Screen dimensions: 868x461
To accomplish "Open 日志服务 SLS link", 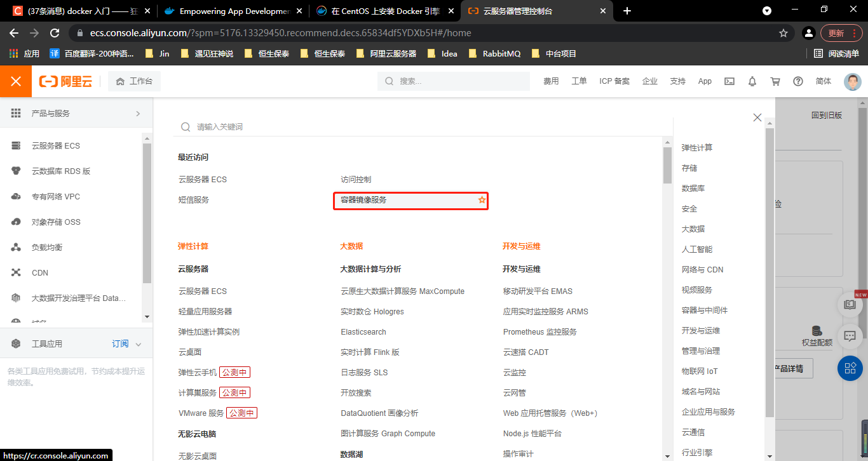I will tap(364, 372).
